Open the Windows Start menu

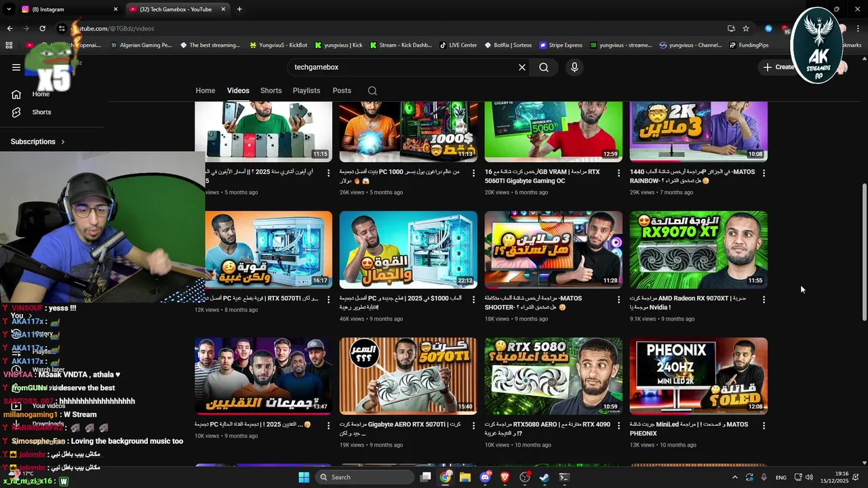304,477
